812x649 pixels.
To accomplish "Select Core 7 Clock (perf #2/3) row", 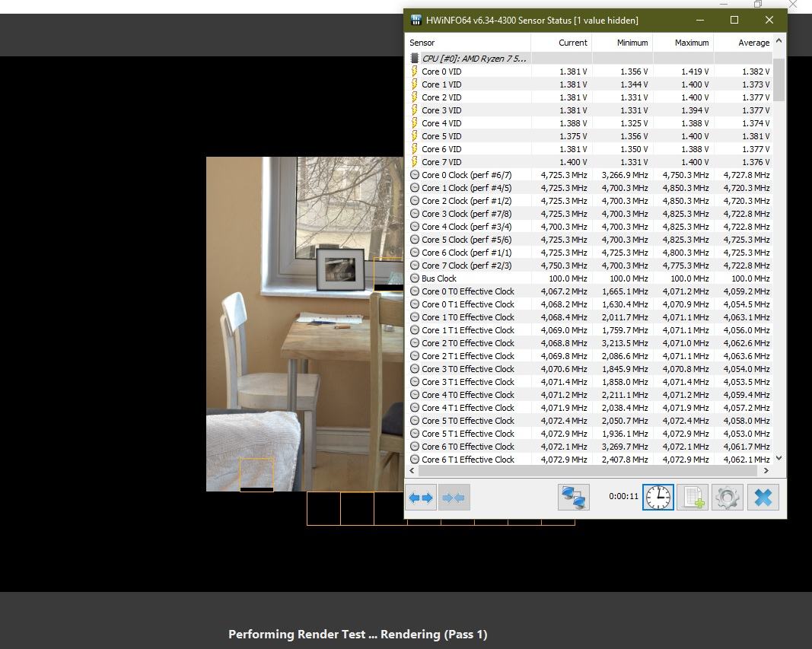I will 589,266.
